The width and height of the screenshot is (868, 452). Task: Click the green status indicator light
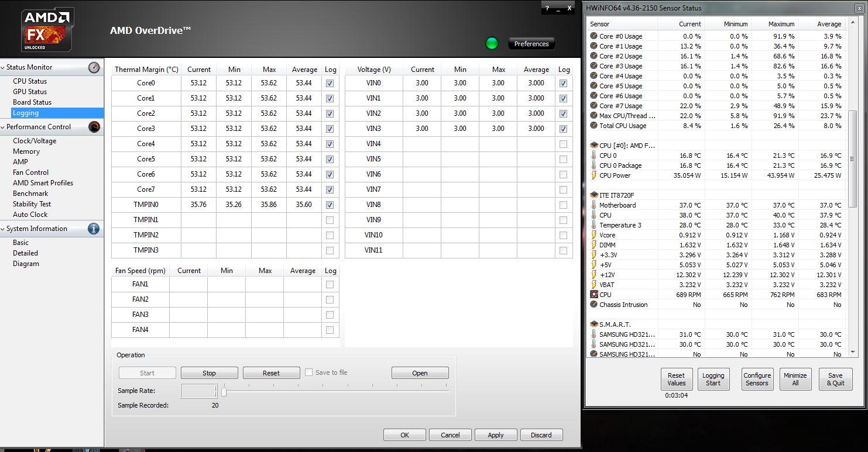(x=492, y=43)
